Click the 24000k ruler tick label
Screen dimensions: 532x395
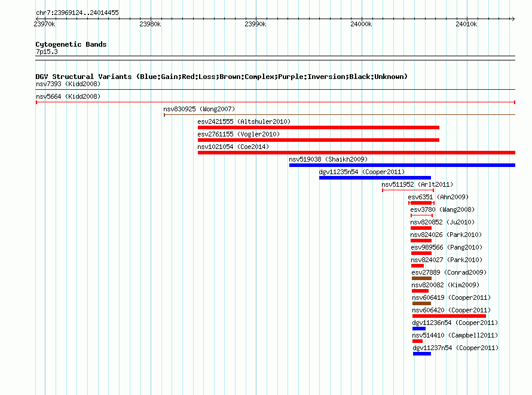361,24
